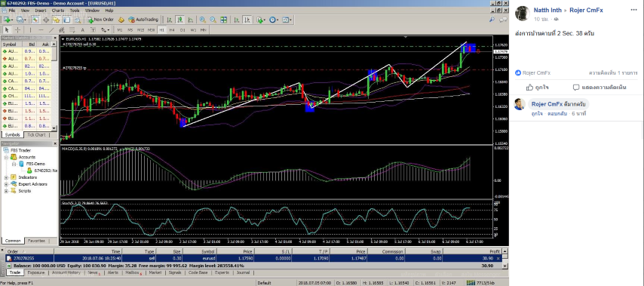Select the Crosshair tool
This screenshot has height=286, width=644.
[17, 30]
